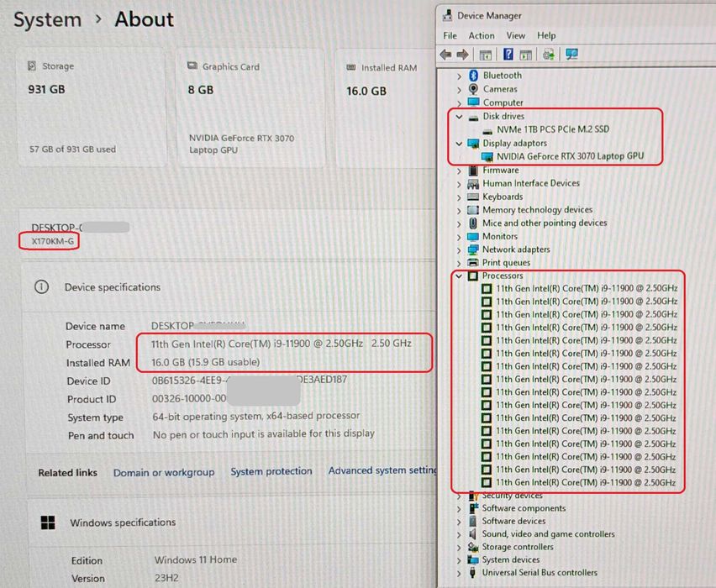This screenshot has width=716, height=588.
Task: Open the Action menu in Device Manager
Action: (482, 35)
